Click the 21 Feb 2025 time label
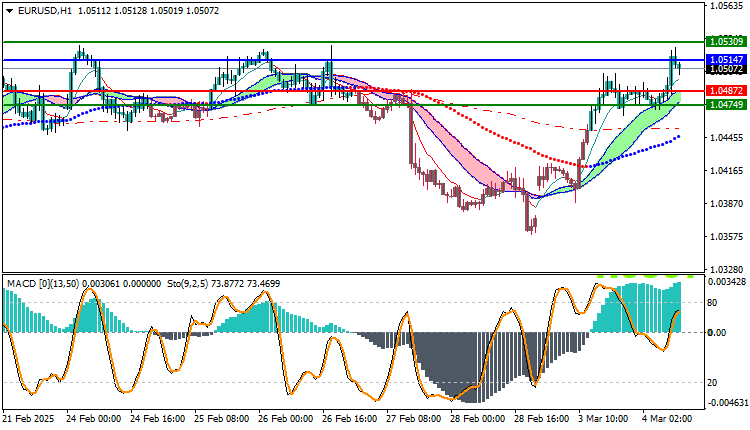 tap(28, 419)
